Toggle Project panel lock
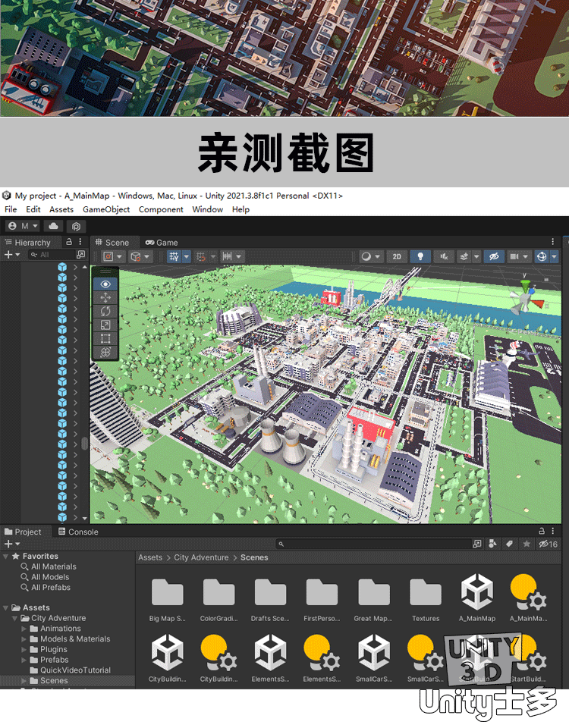 [542, 531]
